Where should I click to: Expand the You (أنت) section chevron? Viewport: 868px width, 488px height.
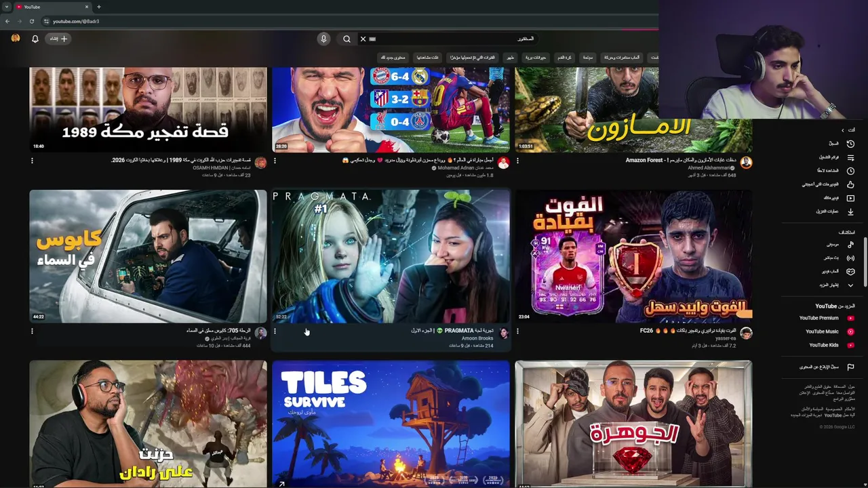pyautogui.click(x=843, y=130)
